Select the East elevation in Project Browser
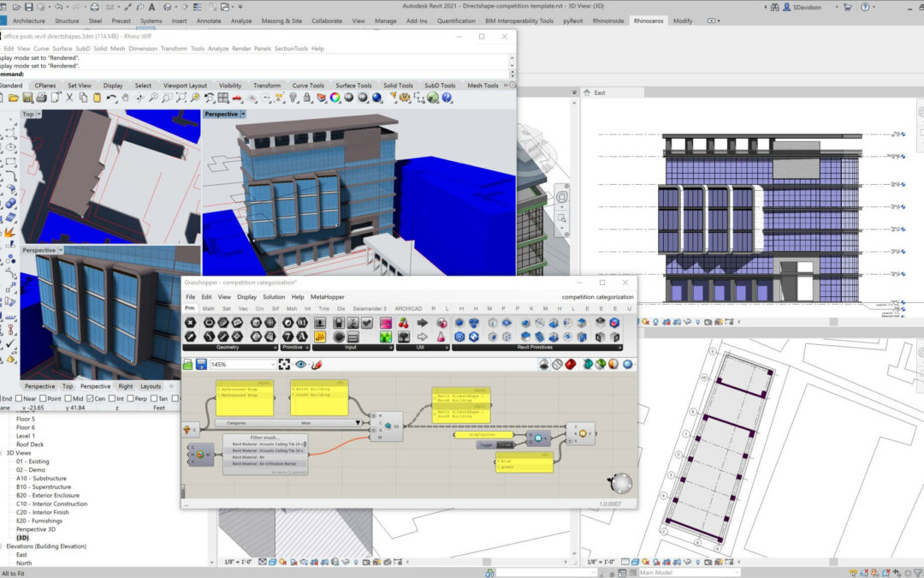Screen dimensions: 924x578 point(21,554)
